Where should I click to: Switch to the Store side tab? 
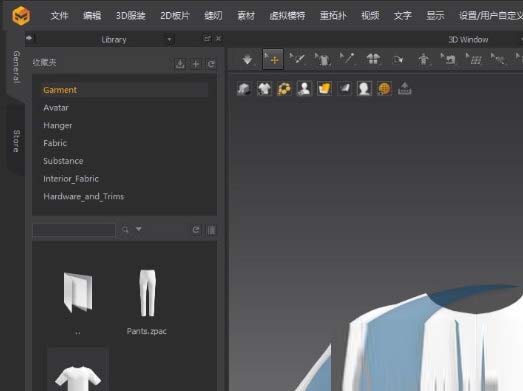(16, 141)
